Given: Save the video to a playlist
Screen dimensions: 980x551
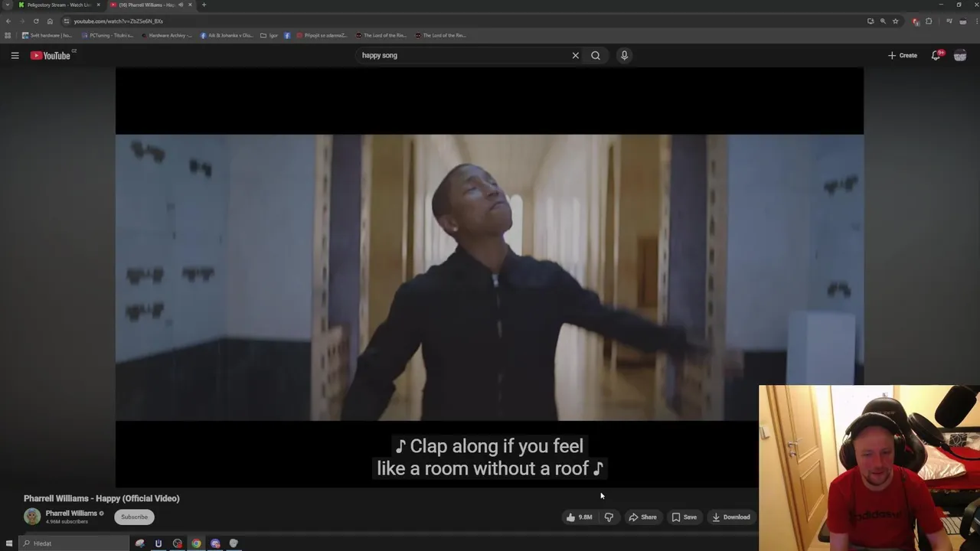Looking at the screenshot, I should coord(684,517).
